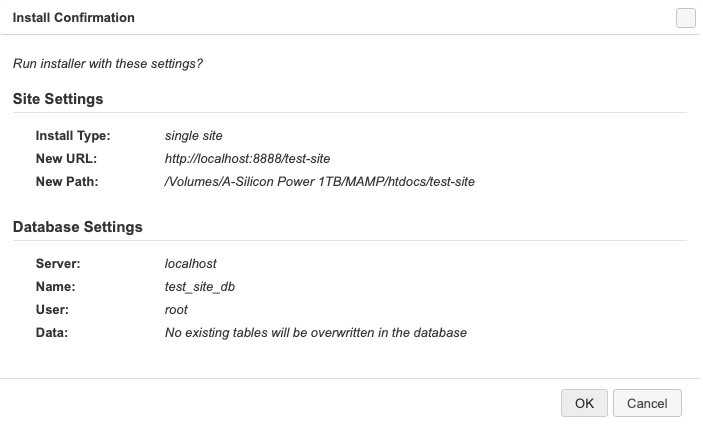Select the Database Settings section heading
The width and height of the screenshot is (703, 430).
click(77, 227)
